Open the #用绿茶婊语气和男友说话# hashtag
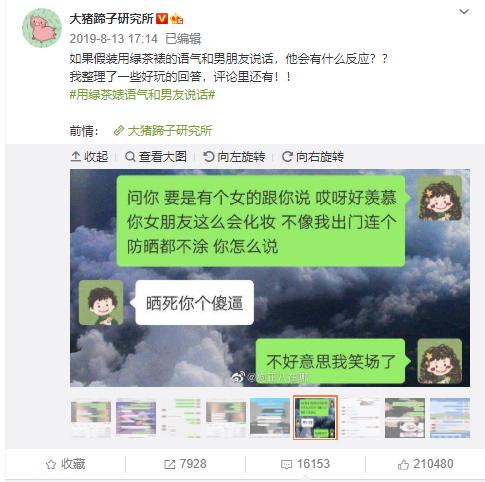Screen dimensions: 485x482 142,95
